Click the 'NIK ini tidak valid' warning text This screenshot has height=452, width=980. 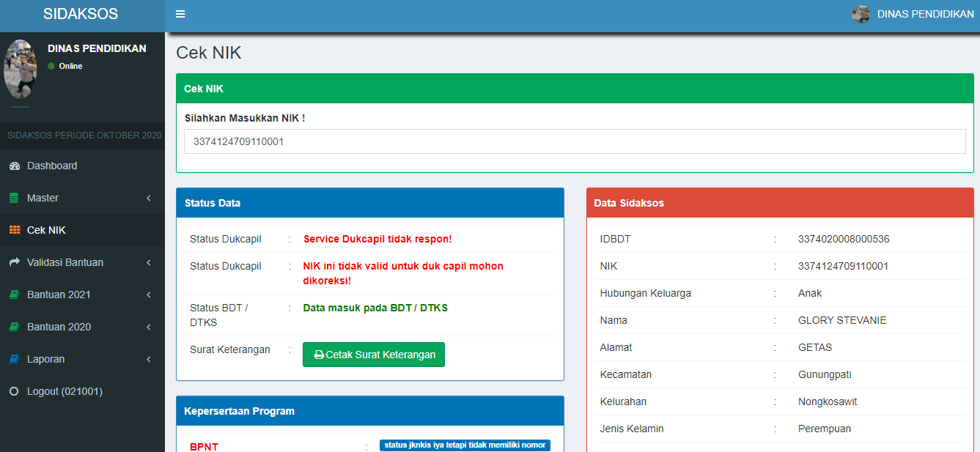tap(403, 273)
